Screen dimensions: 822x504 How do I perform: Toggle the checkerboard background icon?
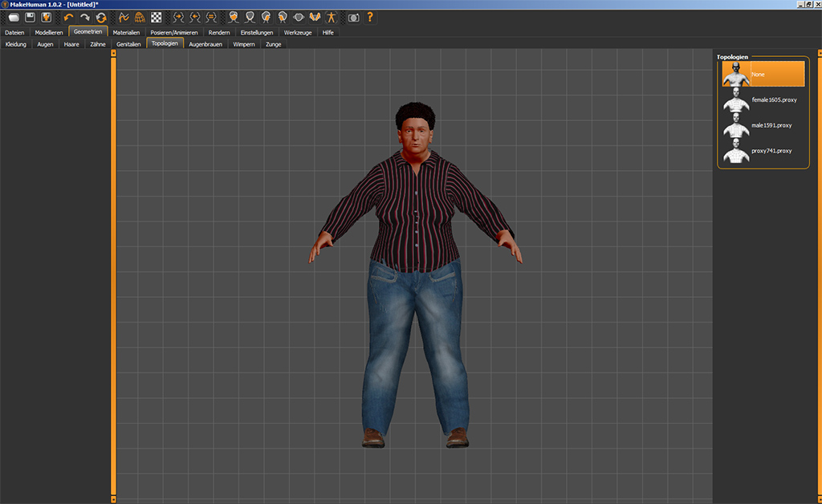[156, 17]
